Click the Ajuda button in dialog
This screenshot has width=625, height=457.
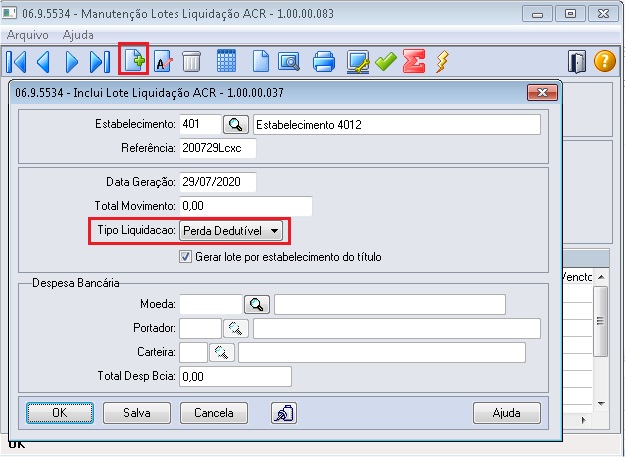(x=507, y=413)
